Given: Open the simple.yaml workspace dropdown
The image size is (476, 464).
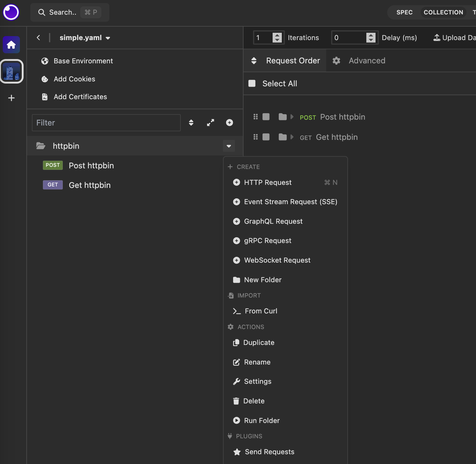Looking at the screenshot, I should 85,38.
